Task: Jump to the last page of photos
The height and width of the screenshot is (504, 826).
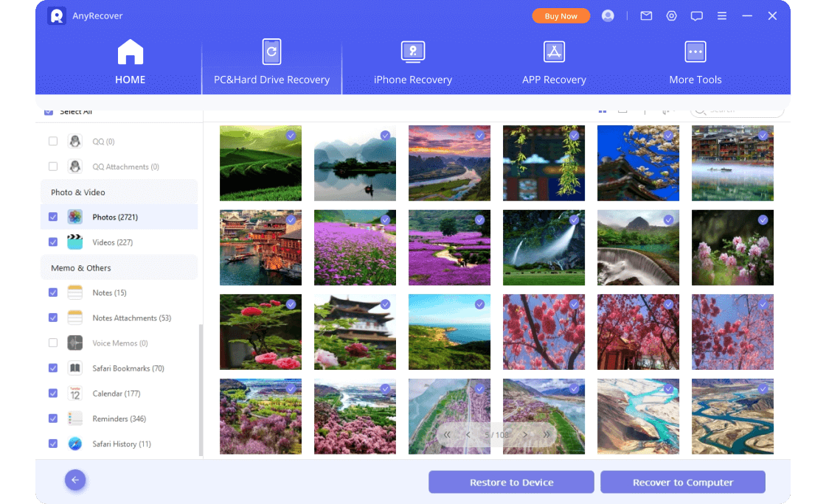Action: click(x=546, y=435)
